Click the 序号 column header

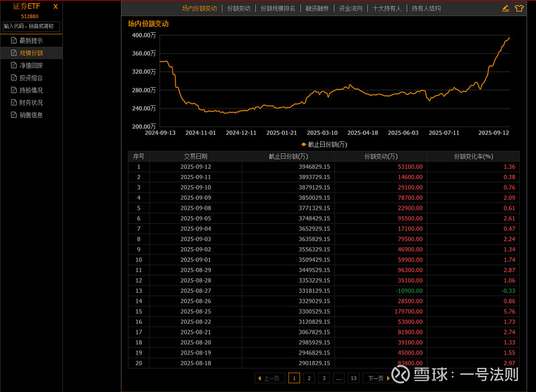(x=139, y=156)
